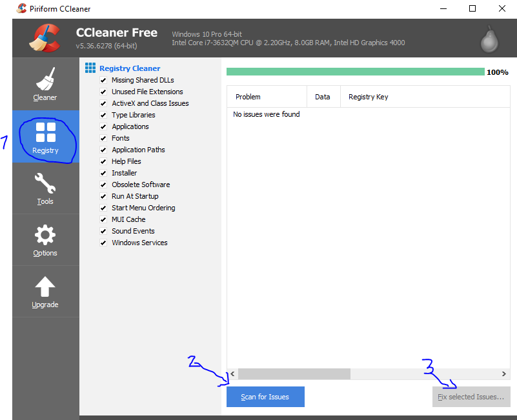Click the scrollbar left arrow

point(232,374)
